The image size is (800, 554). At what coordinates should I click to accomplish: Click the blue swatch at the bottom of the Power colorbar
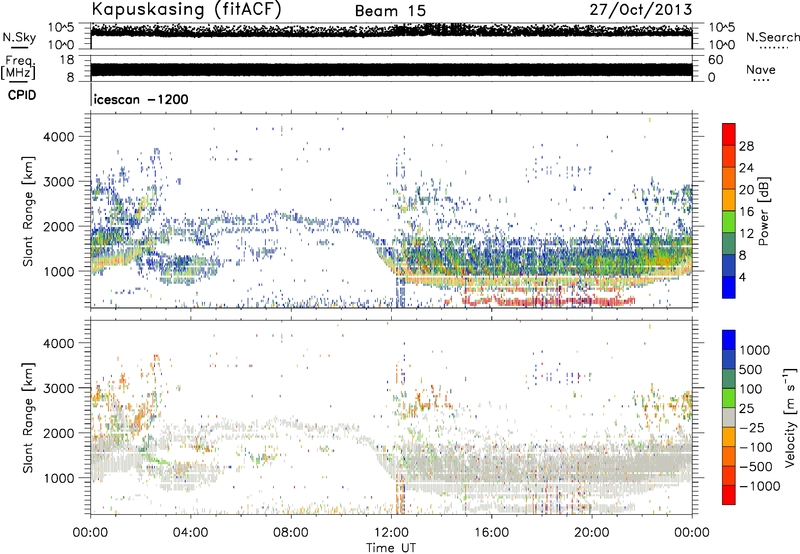(x=729, y=287)
